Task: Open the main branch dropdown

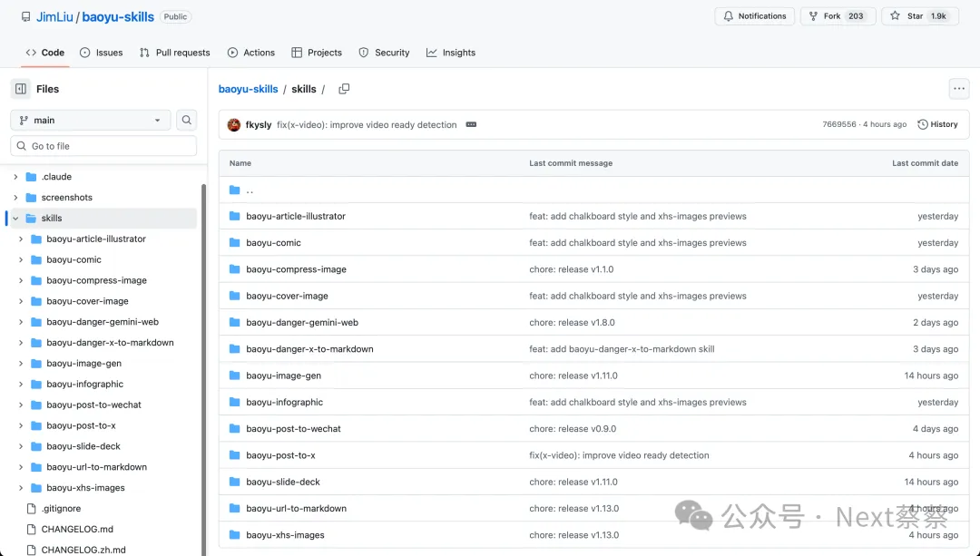Action: pyautogui.click(x=91, y=120)
